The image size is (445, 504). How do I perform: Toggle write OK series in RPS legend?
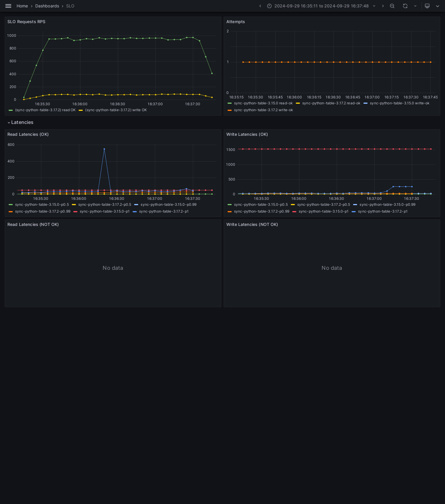coord(116,110)
